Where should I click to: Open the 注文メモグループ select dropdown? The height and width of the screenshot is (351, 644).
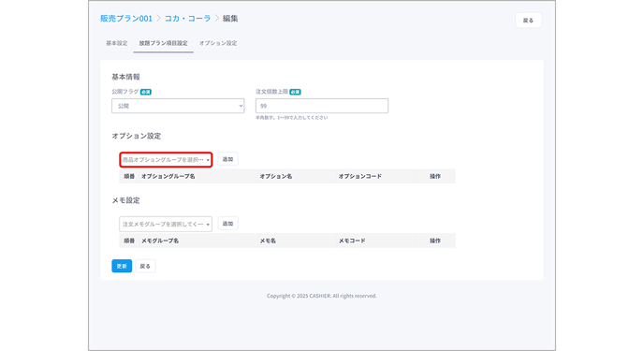tap(166, 224)
